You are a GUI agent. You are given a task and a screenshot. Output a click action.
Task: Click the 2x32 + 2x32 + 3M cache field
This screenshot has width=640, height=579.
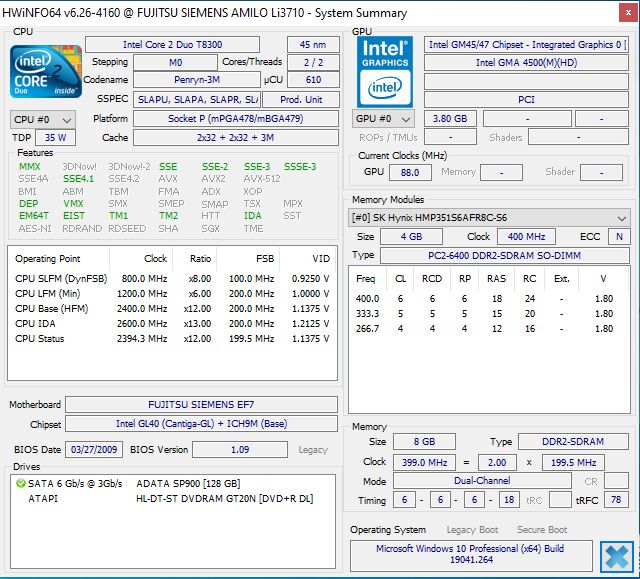pyautogui.click(x=236, y=138)
